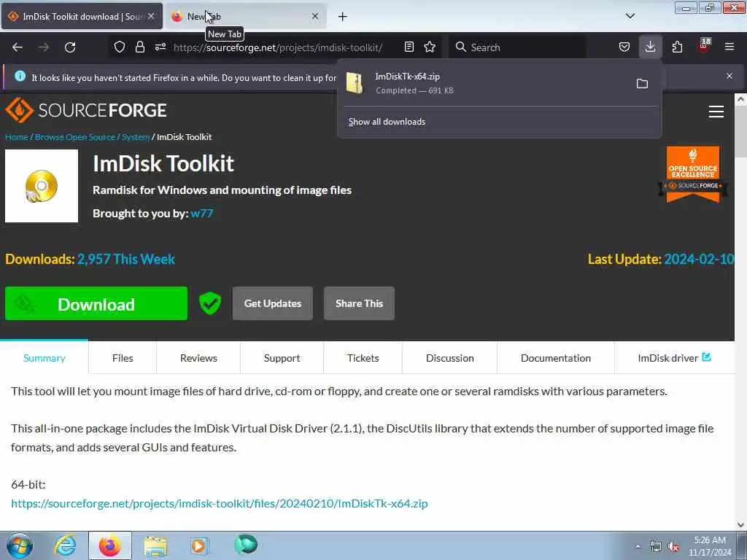Open Windows Explorer from taskbar
Viewport: 747px width, 560px height.
155,545
